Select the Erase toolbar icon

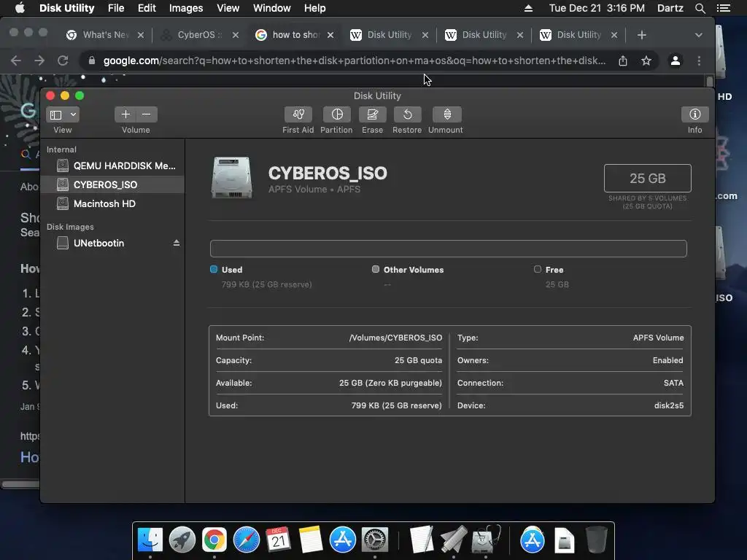[x=372, y=114]
